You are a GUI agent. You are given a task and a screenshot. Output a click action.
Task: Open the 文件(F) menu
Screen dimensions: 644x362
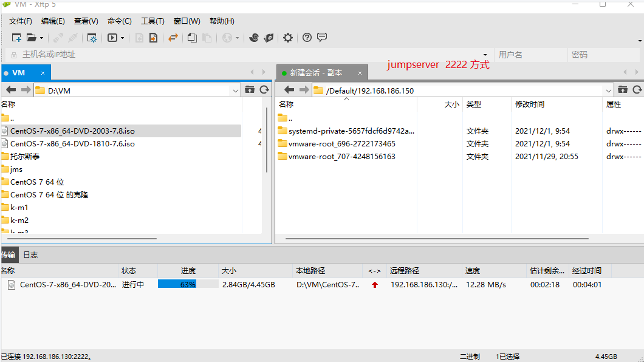point(21,21)
